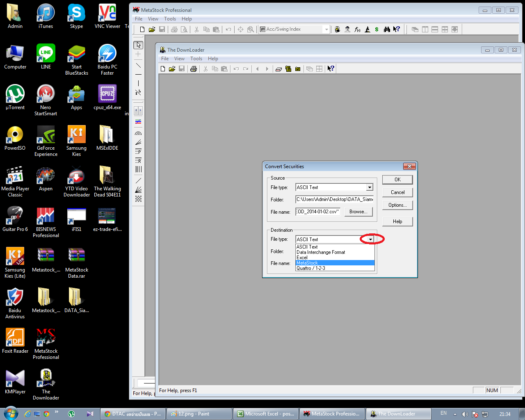Click Cancel in Convert Securities dialog
This screenshot has width=525, height=420.
[x=397, y=192]
